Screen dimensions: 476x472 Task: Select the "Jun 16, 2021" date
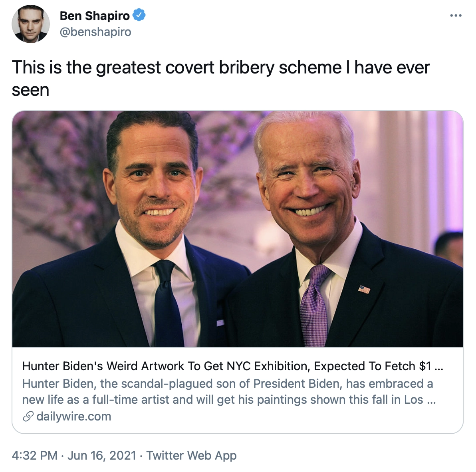pos(102,455)
